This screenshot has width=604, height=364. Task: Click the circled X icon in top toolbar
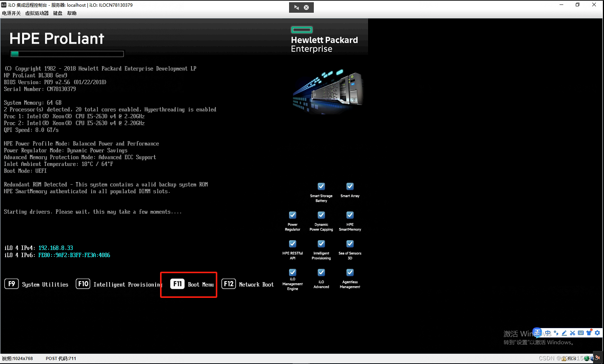point(306,7)
